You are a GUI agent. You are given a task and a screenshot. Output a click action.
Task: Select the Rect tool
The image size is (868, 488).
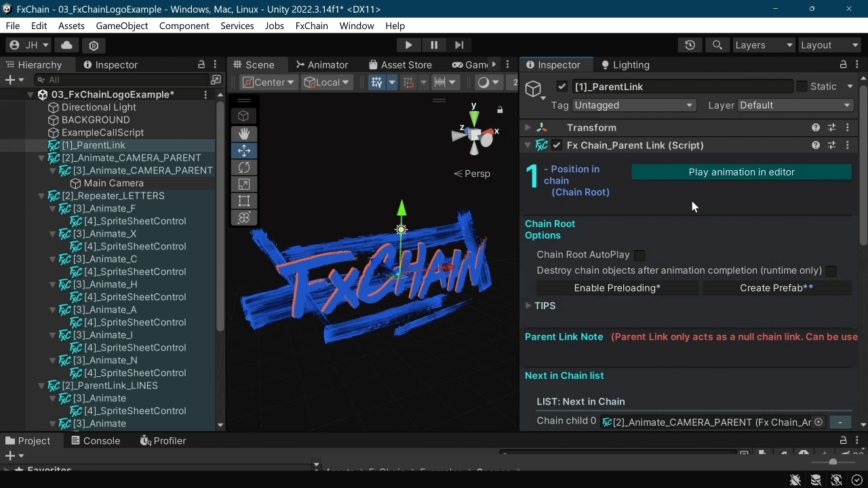click(x=244, y=201)
